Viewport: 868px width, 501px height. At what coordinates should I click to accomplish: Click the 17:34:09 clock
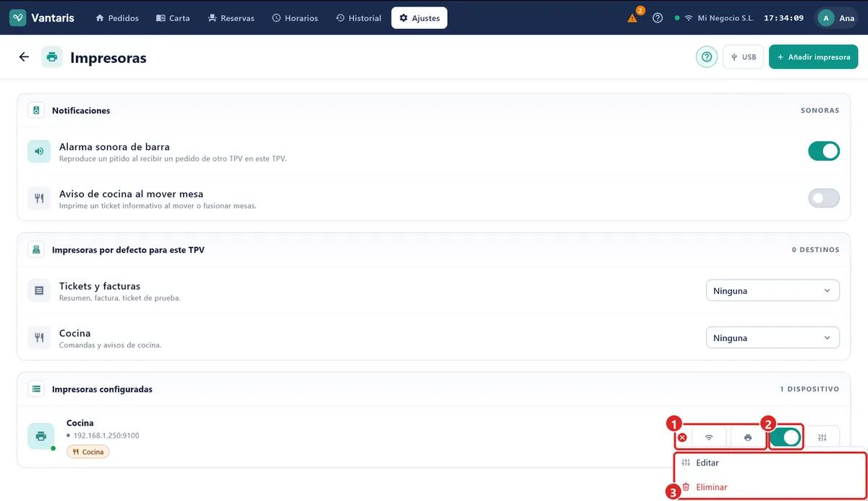[x=784, y=18]
